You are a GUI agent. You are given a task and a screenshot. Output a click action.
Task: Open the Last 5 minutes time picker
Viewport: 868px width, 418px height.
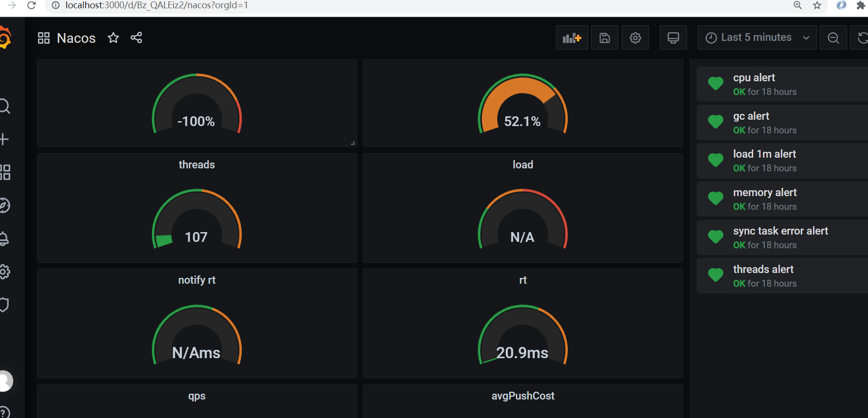point(757,37)
